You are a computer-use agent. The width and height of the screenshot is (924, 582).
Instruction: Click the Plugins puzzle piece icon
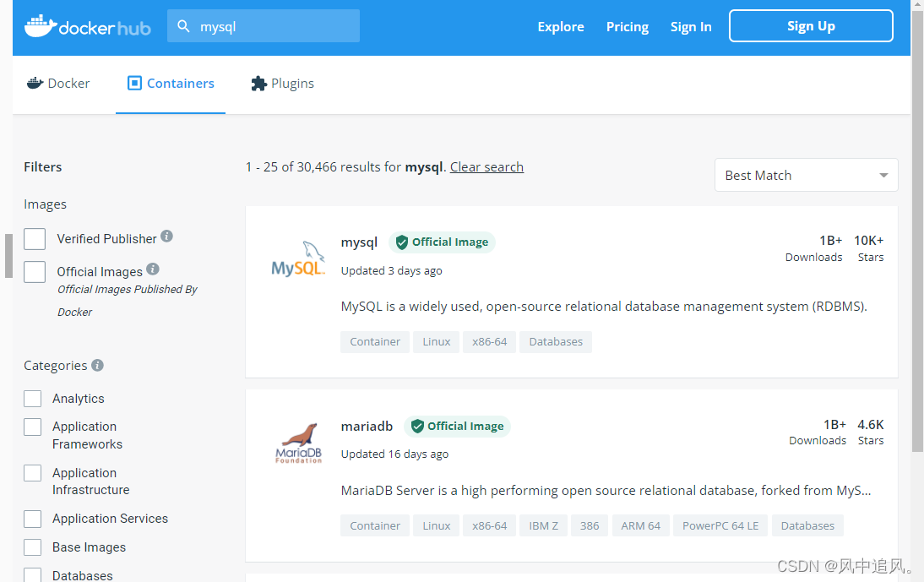point(258,83)
